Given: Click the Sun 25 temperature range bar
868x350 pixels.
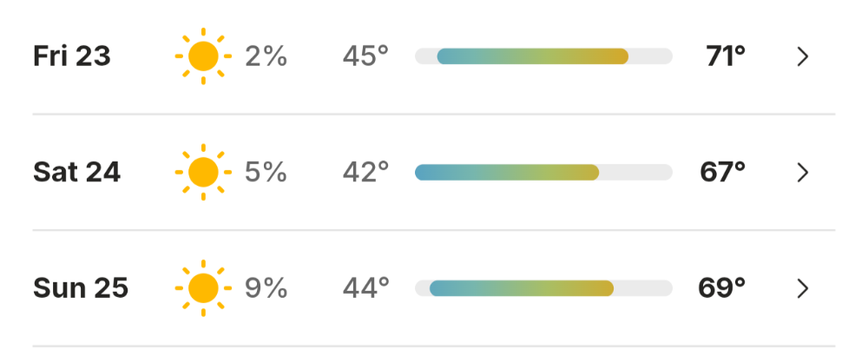Looking at the screenshot, I should 543,288.
